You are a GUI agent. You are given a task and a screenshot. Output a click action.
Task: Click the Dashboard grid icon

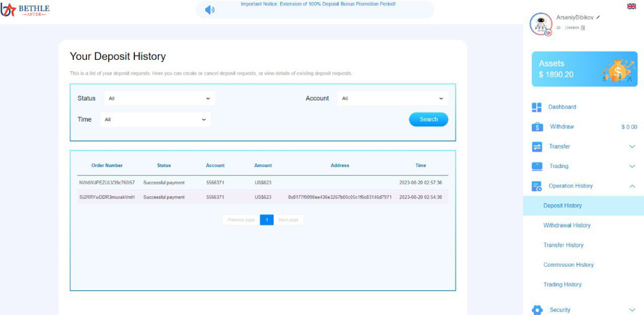click(x=536, y=107)
